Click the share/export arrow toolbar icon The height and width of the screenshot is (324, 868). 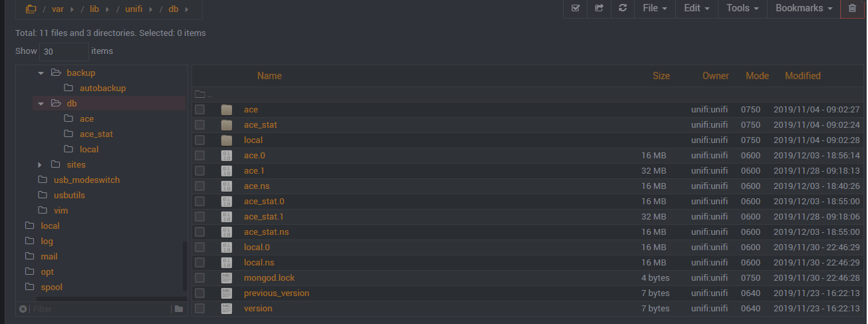click(x=599, y=8)
